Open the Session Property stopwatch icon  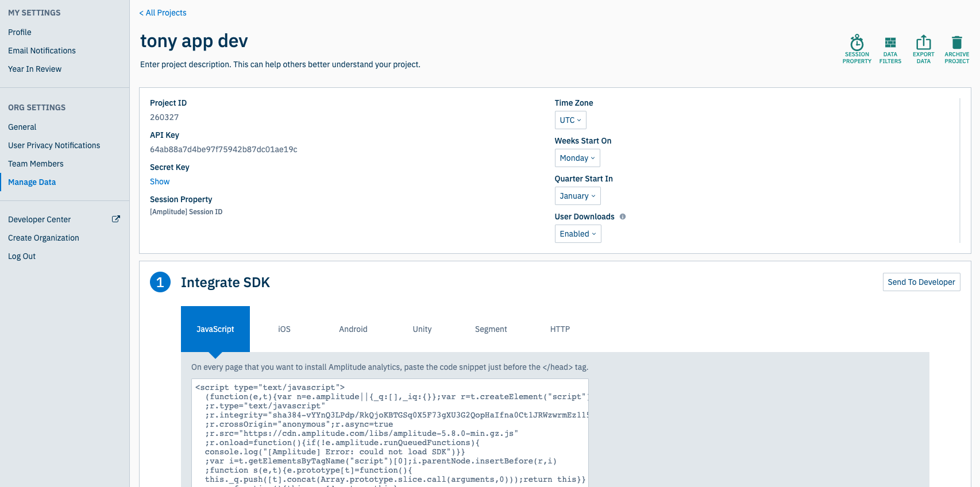[856, 43]
